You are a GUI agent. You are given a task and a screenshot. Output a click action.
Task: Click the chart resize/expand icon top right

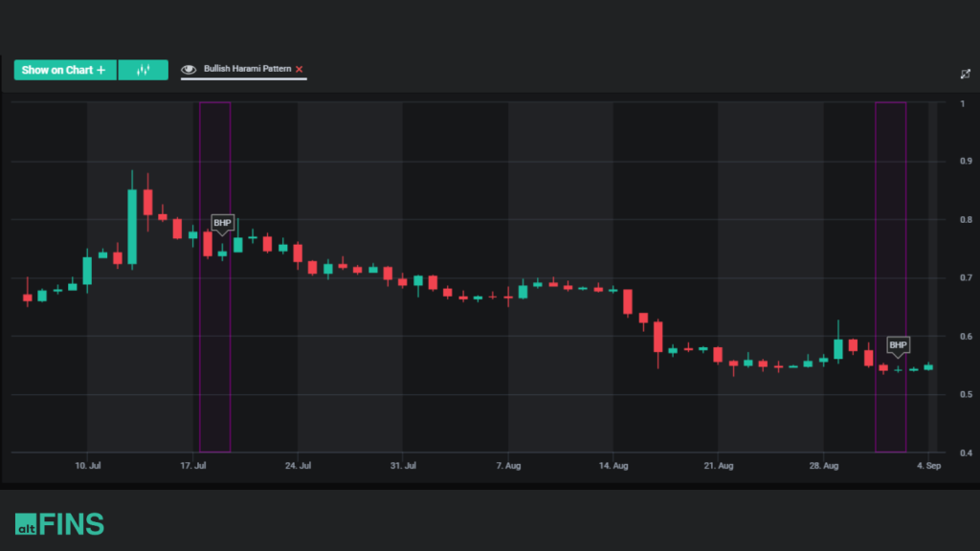click(x=966, y=73)
